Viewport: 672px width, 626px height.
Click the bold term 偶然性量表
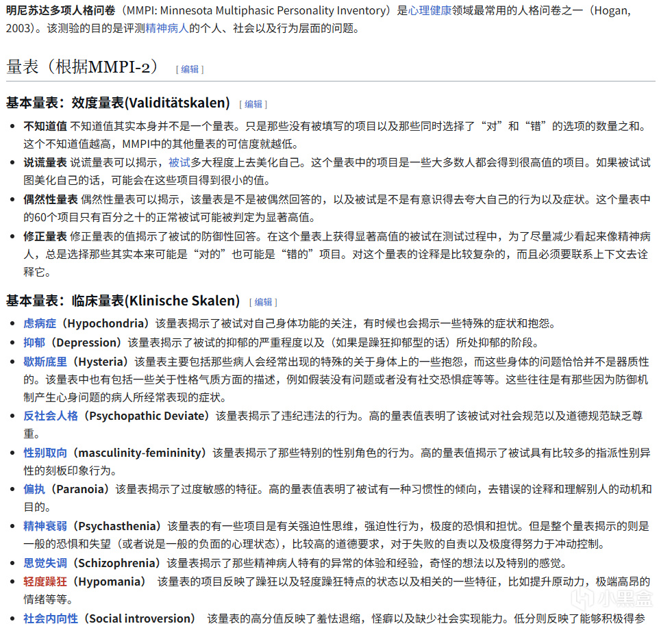(51, 200)
